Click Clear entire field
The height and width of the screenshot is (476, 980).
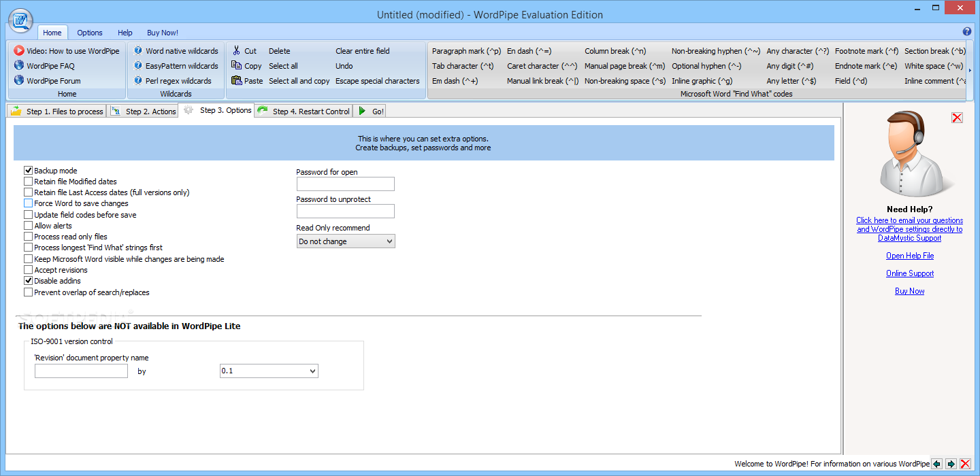[x=363, y=51]
